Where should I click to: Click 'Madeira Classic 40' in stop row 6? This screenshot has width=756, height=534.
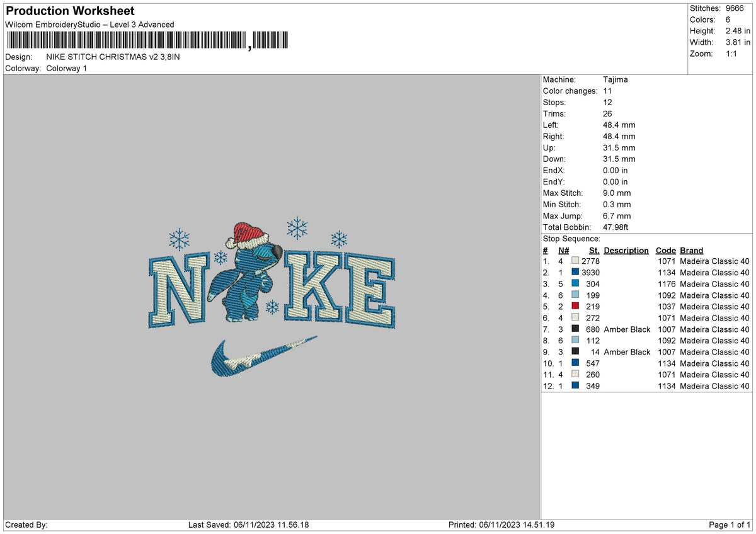pos(715,318)
